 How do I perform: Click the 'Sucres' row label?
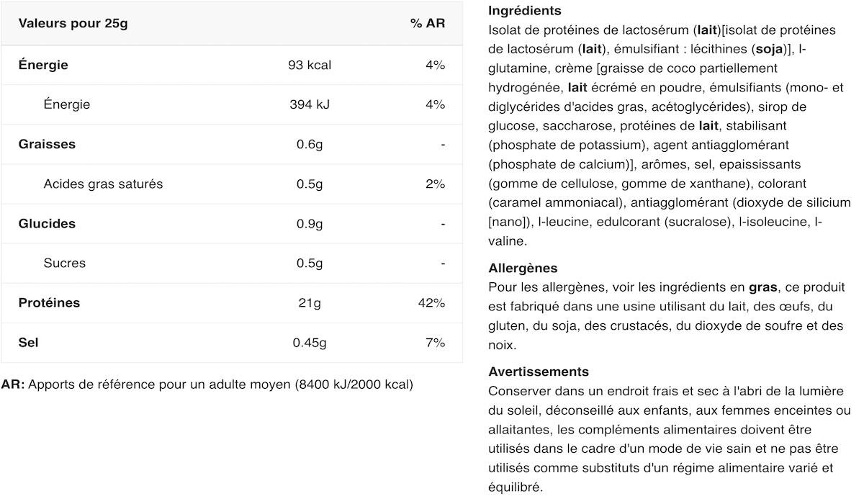64,263
